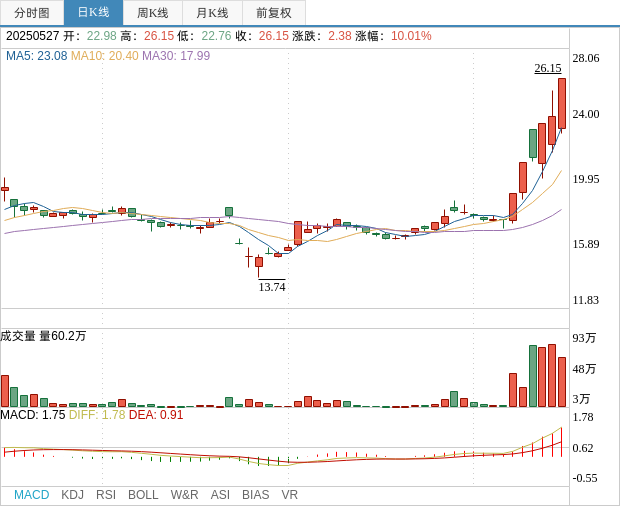Click the DEA: 0.91 label
This screenshot has height=506, width=620.
[x=156, y=415]
